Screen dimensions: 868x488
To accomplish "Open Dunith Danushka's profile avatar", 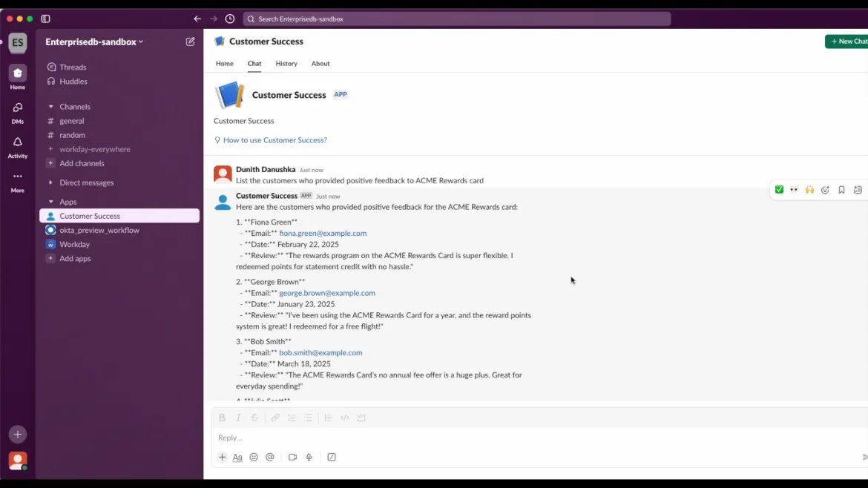I will (x=223, y=174).
